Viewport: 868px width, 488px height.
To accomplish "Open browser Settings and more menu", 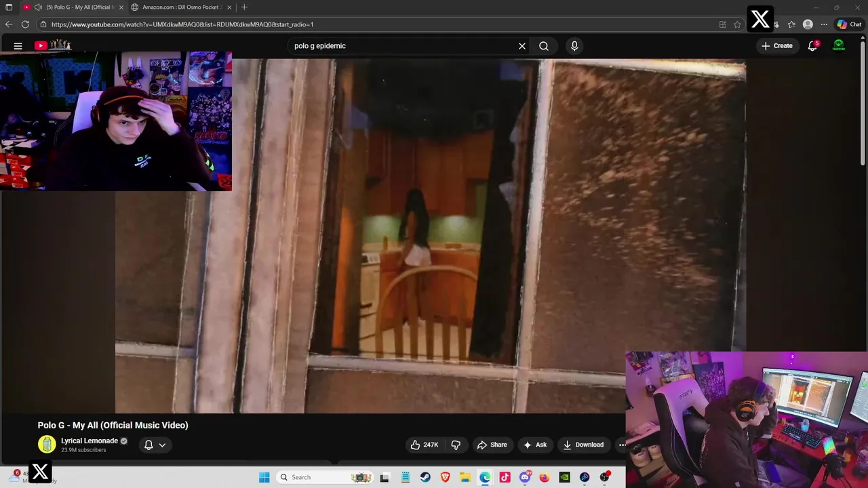I will tap(824, 24).
